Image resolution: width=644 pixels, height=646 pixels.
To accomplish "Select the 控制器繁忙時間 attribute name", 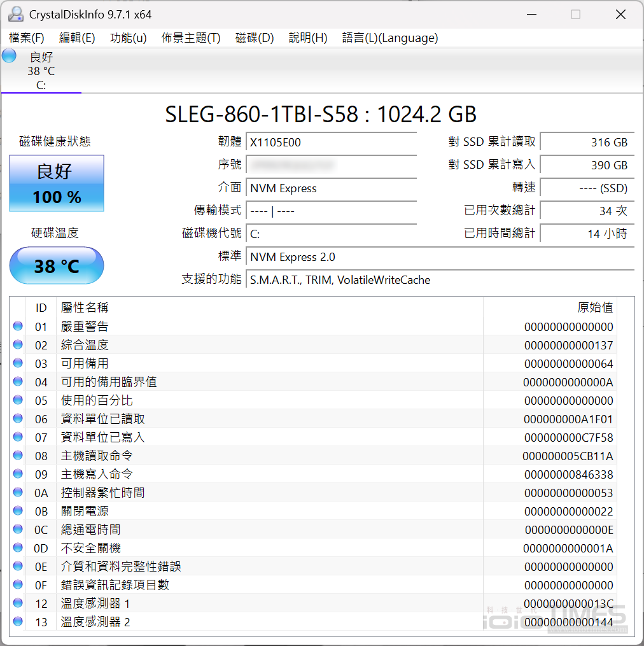I will click(102, 493).
